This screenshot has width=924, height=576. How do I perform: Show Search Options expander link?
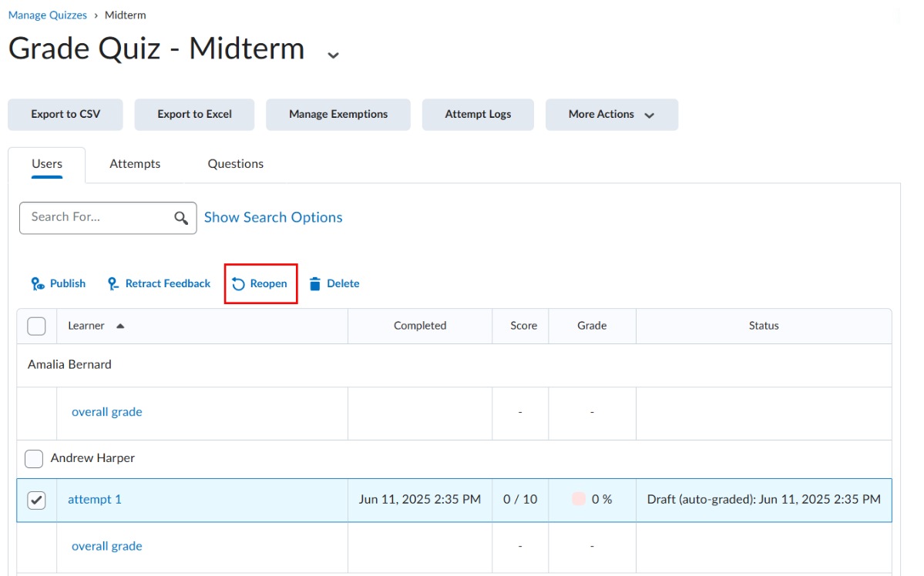(x=273, y=217)
